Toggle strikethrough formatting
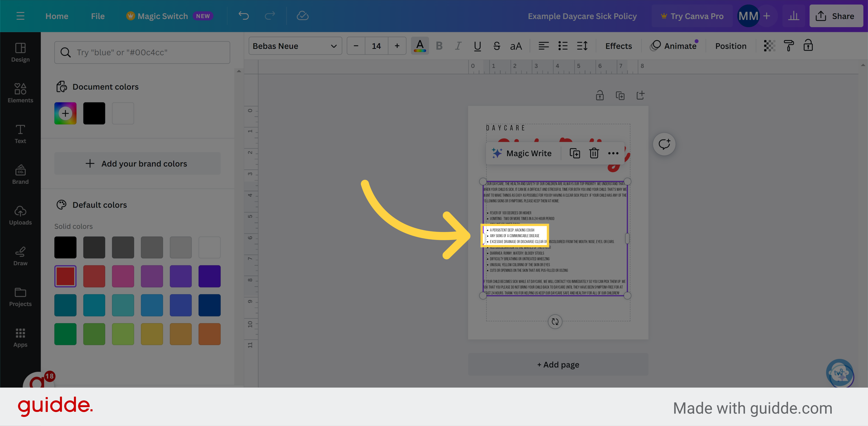The image size is (868, 426). point(496,46)
